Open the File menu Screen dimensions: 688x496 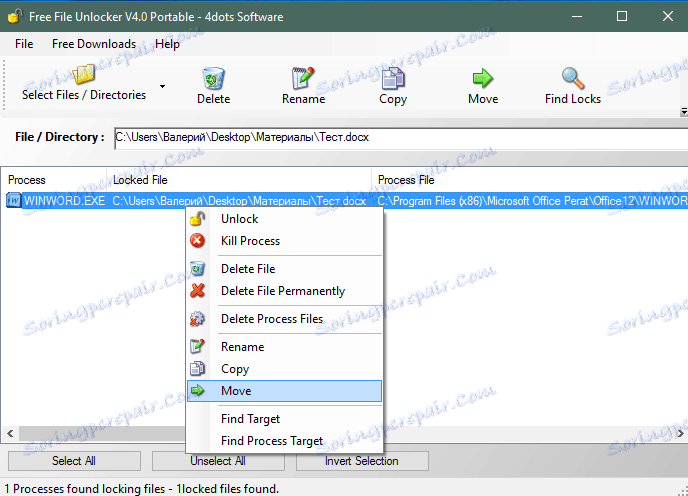(x=24, y=44)
